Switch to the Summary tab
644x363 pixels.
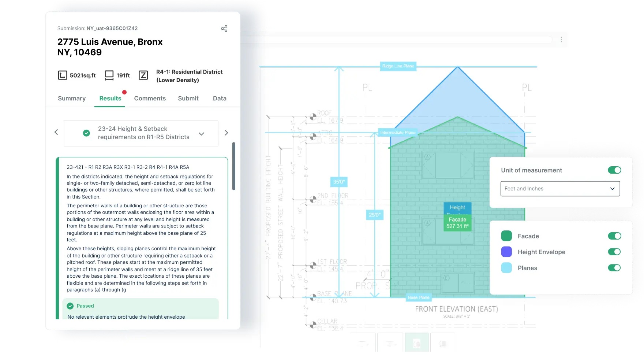coord(72,98)
